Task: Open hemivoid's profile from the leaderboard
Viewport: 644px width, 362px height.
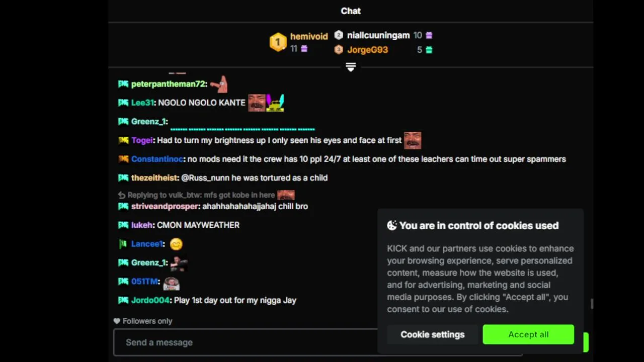Action: (309, 36)
